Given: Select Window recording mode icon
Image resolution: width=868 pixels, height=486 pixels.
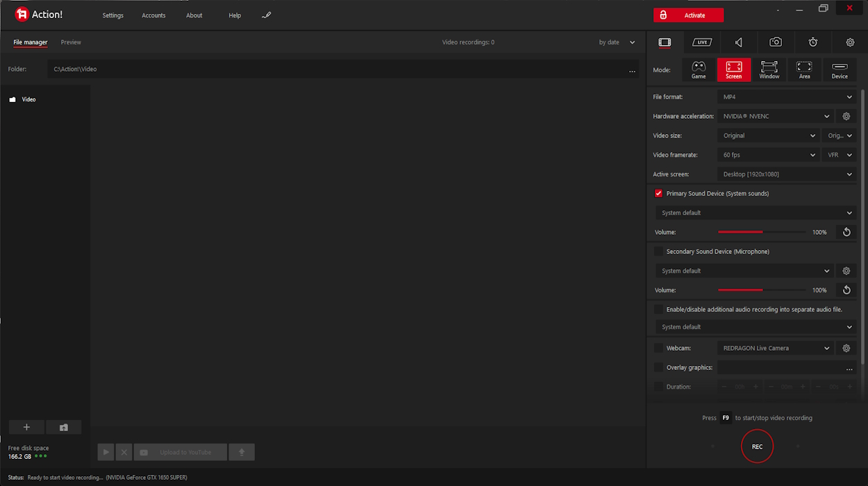Looking at the screenshot, I should [769, 69].
